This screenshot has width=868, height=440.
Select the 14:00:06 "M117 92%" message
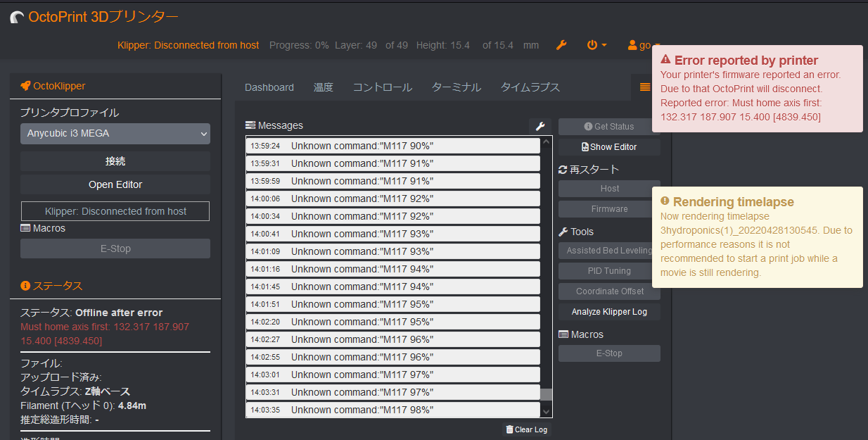[x=392, y=199]
